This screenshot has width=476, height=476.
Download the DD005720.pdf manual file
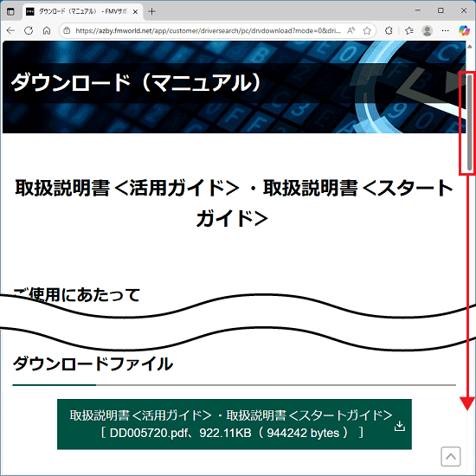(234, 424)
